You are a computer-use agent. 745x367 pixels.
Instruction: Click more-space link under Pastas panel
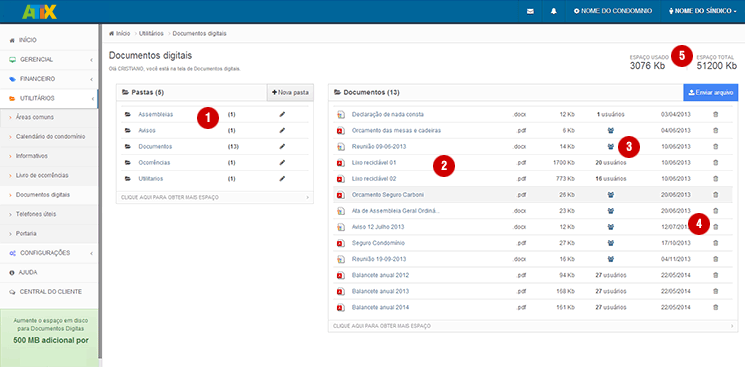(x=215, y=197)
